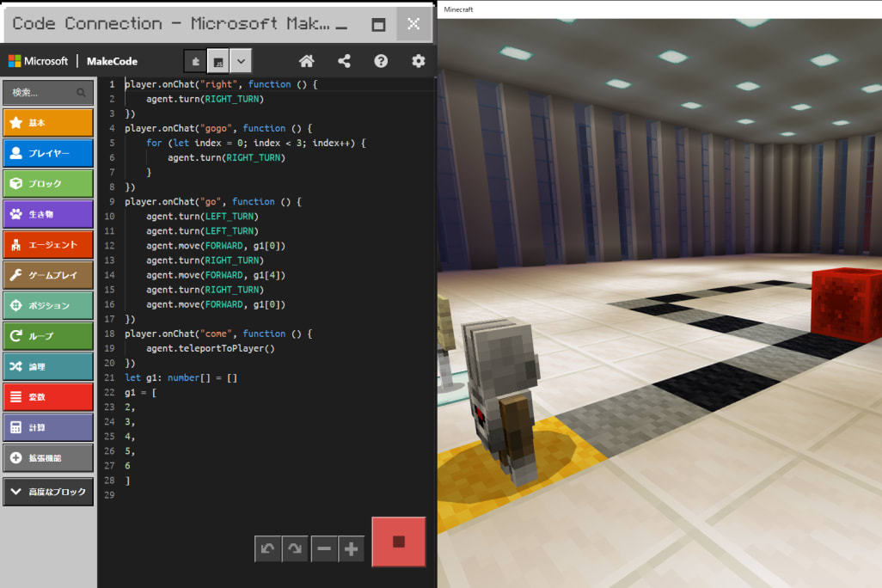Maximize the Code Connection window
The width and height of the screenshot is (882, 588).
[x=377, y=24]
